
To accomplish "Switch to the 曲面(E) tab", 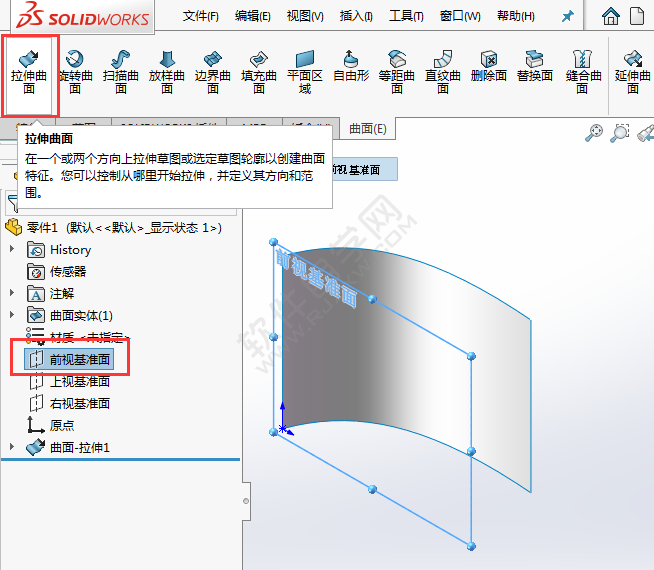I will coord(368,128).
